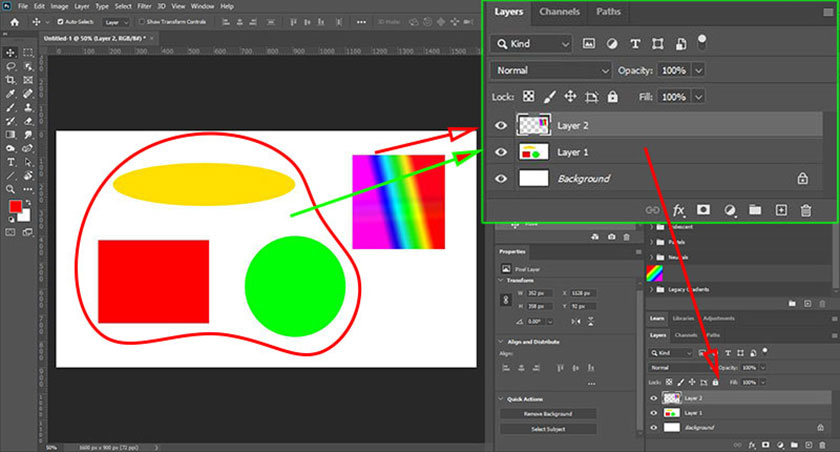
Task: Select the Frame tool
Action: [x=28, y=80]
